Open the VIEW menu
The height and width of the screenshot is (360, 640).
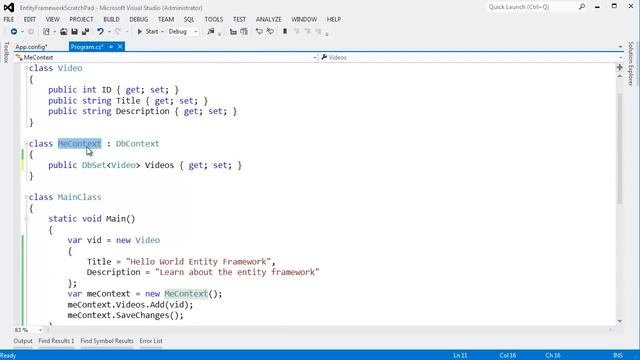click(x=52, y=19)
